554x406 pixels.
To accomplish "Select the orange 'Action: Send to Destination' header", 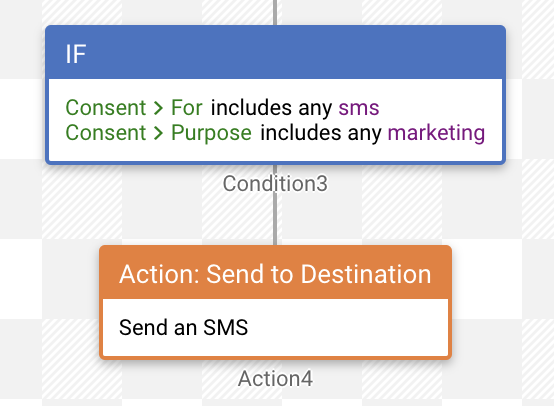I will pyautogui.click(x=275, y=273).
